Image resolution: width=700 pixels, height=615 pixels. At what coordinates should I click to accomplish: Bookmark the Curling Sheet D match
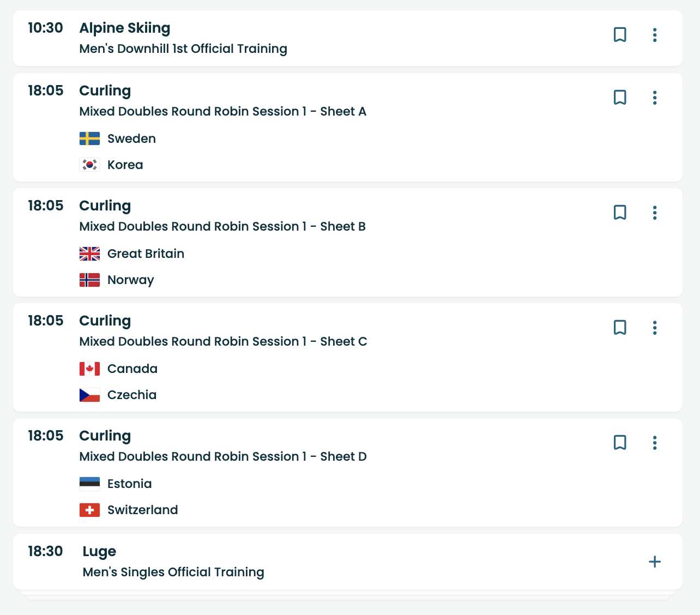pyautogui.click(x=620, y=443)
